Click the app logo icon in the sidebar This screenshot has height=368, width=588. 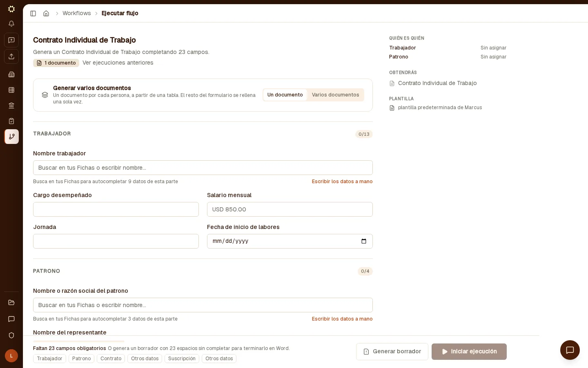coord(11,9)
